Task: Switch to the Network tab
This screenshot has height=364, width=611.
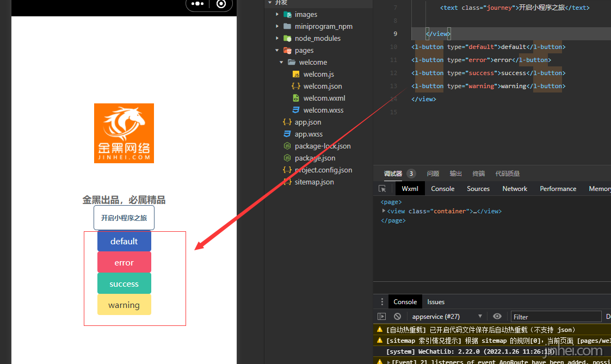Action: click(x=515, y=189)
